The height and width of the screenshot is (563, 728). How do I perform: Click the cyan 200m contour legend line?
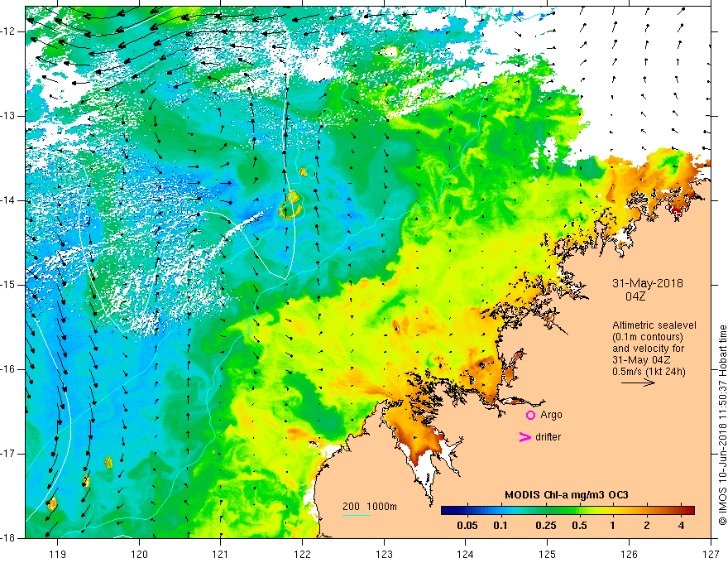point(357,515)
